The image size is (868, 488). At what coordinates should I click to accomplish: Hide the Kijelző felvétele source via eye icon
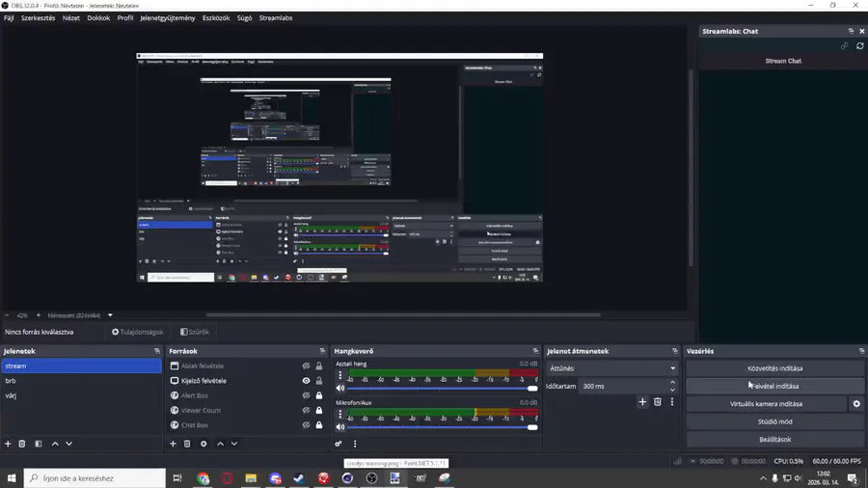(x=306, y=381)
